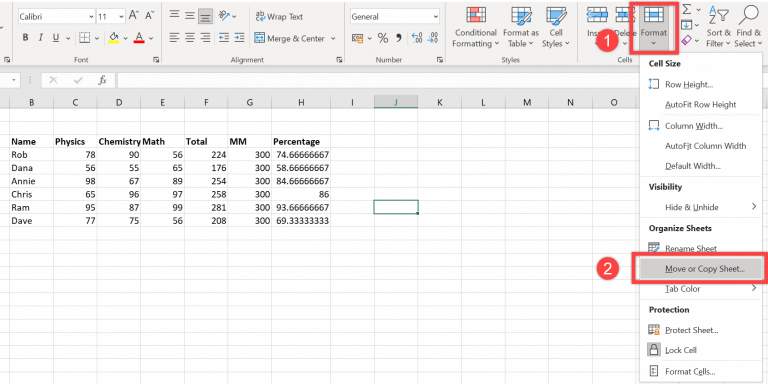
Task: Select the cell containing Annie
Action: (x=31, y=181)
